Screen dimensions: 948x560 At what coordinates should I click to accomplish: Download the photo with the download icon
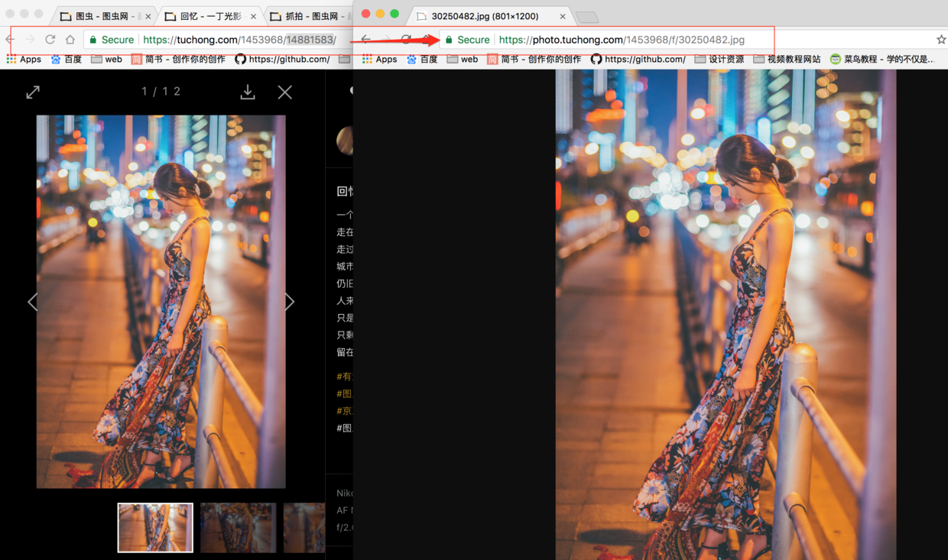coord(248,92)
